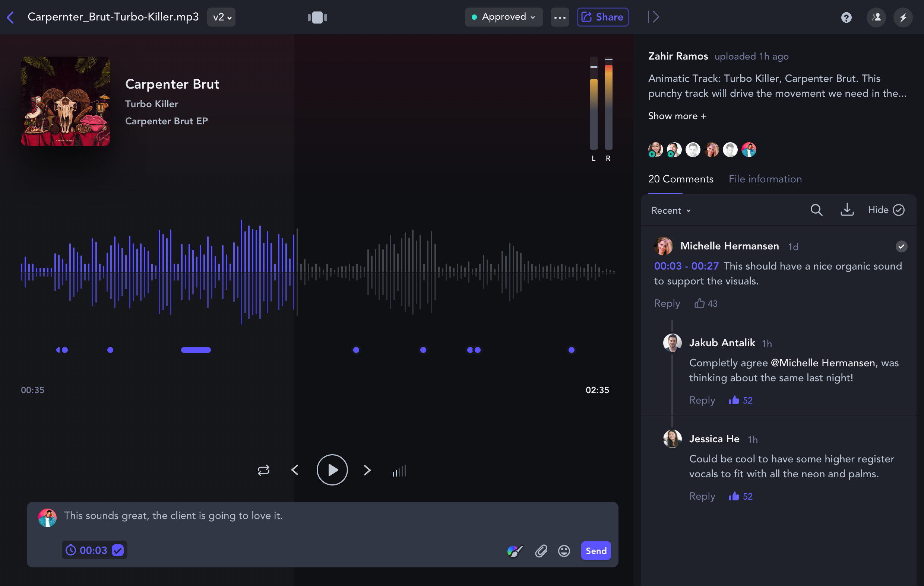Click the 02:35 total duration display

(597, 390)
